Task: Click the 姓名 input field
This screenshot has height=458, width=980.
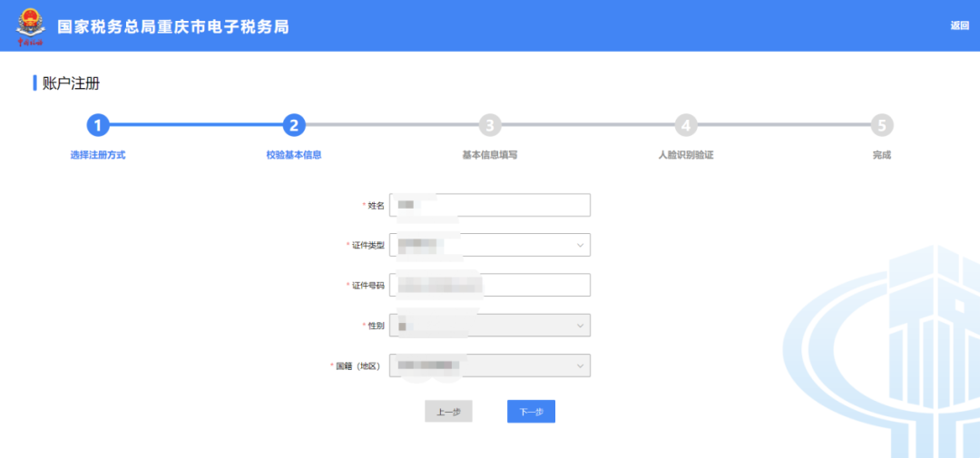Action: [x=490, y=205]
